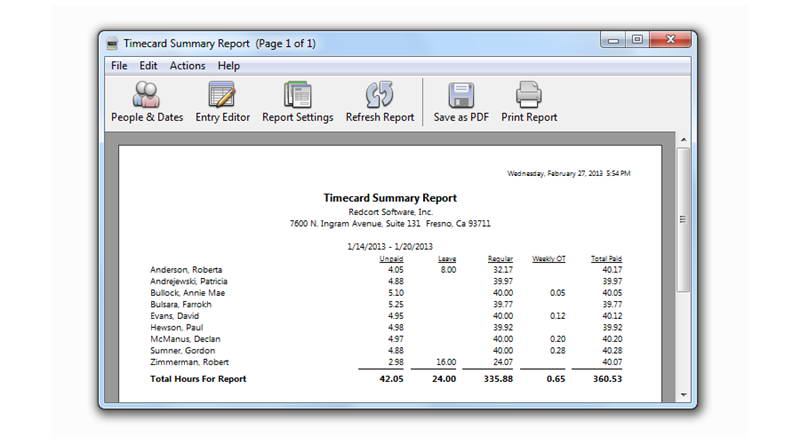800x444 pixels.
Task: Open the File menu
Action: pos(119,66)
